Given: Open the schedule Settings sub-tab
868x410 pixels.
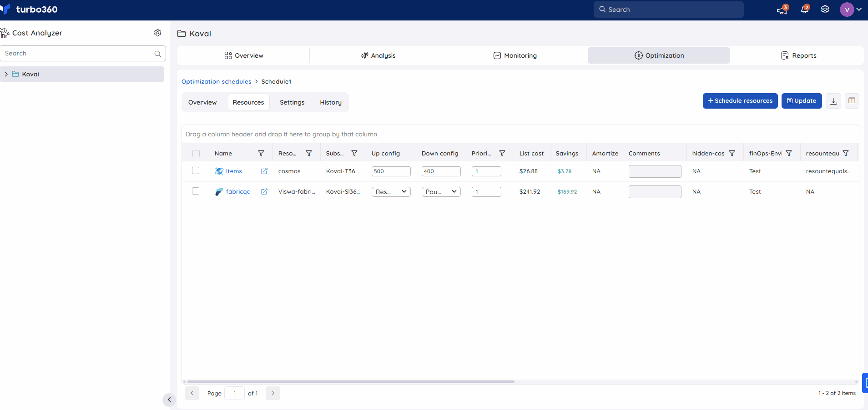Looking at the screenshot, I should tap(292, 102).
